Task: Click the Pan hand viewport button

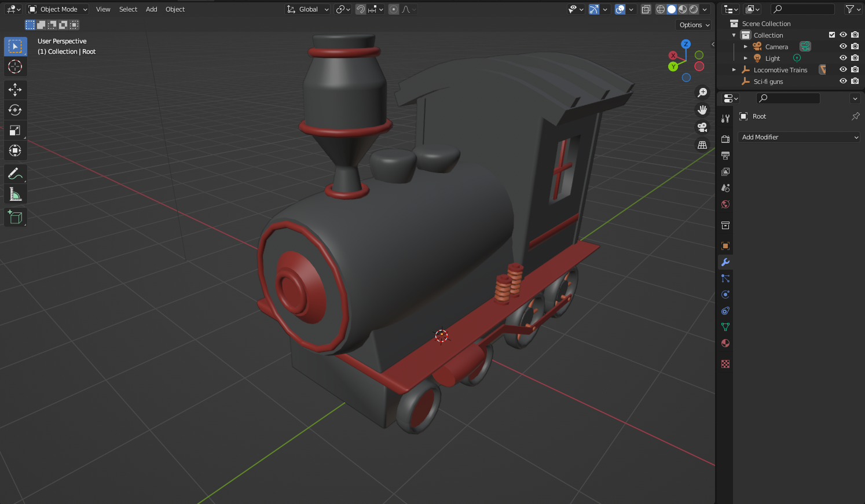Action: [702, 110]
